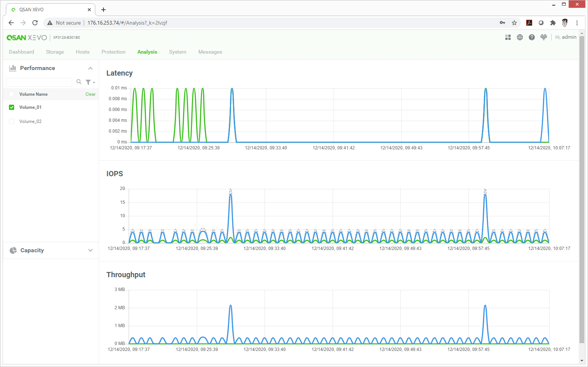Click the Capacity section title
The width and height of the screenshot is (588, 367).
pyautogui.click(x=32, y=250)
